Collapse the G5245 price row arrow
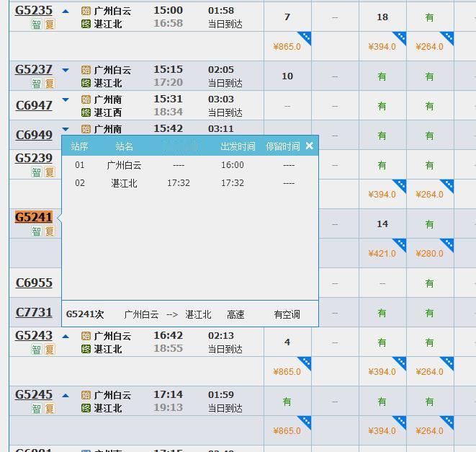This screenshot has width=476, height=452. pos(66,396)
